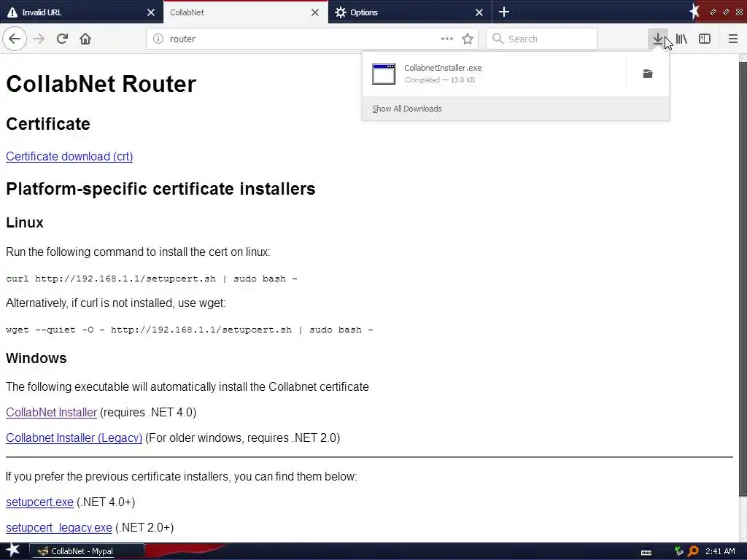This screenshot has height=560, width=747.
Task: Select the CollabNet tab
Action: click(246, 12)
